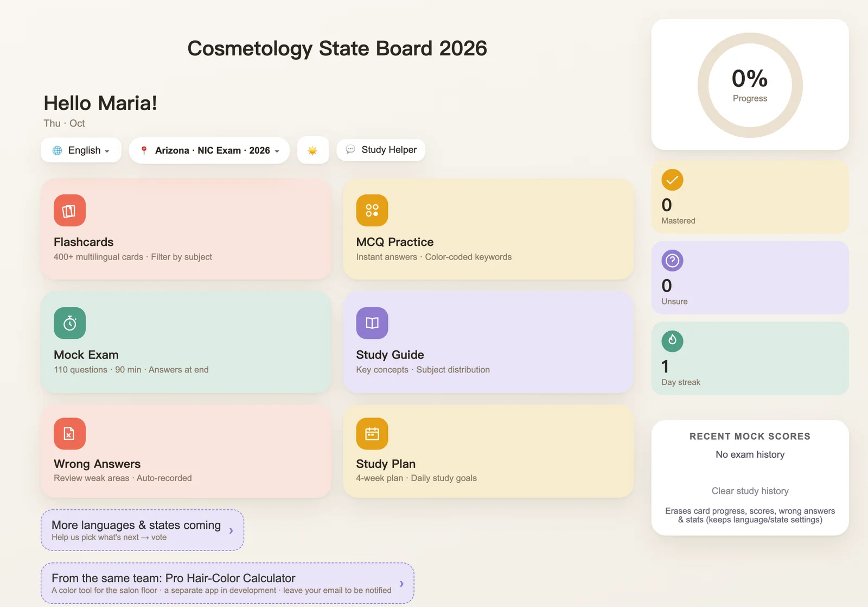Click the Study Helper chat bubble icon
868x607 pixels.
tap(350, 149)
